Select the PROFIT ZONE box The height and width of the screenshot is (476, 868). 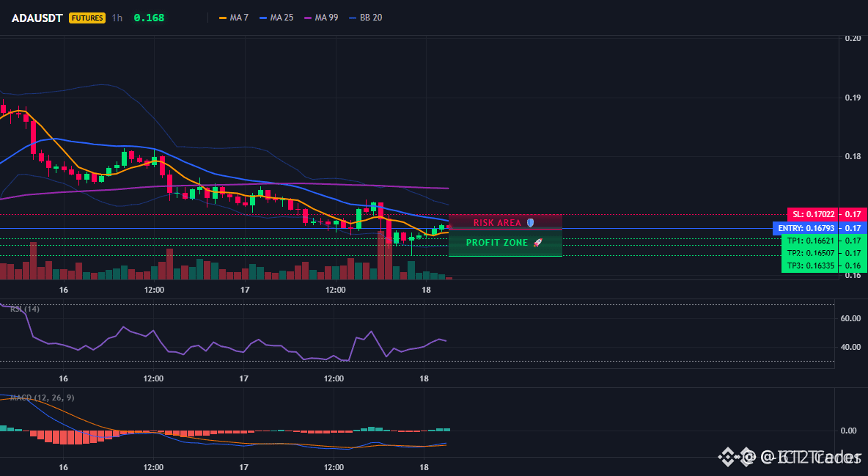tap(505, 243)
